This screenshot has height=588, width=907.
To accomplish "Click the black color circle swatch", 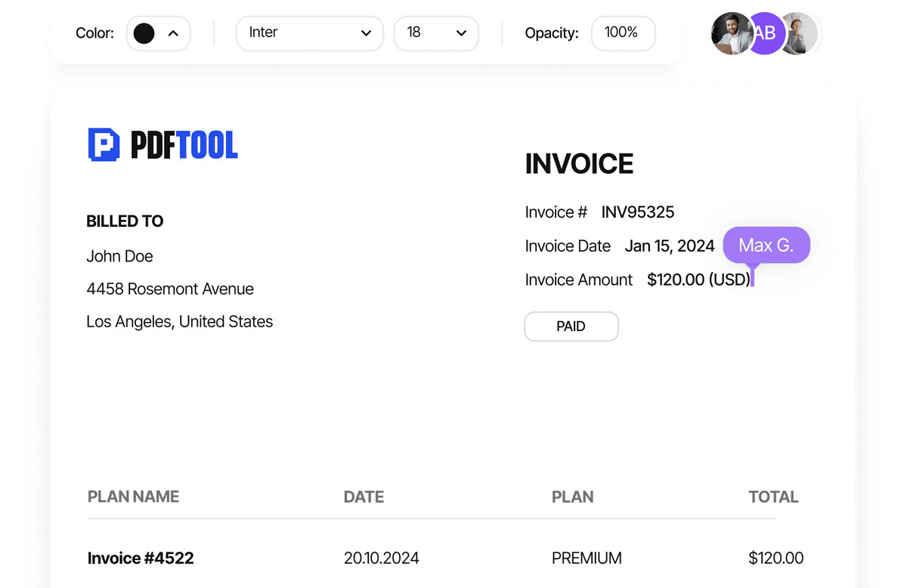I will 144,33.
